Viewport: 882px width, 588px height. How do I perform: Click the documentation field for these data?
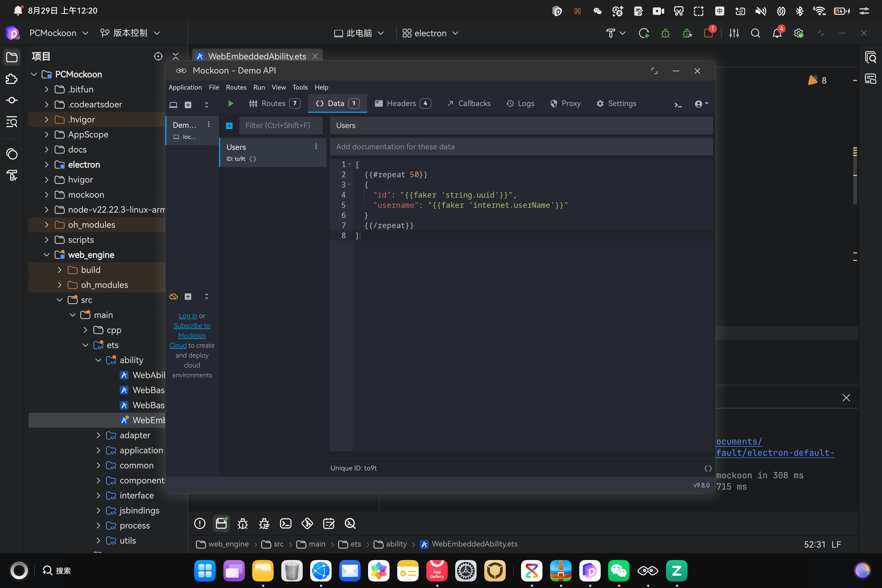click(x=521, y=147)
